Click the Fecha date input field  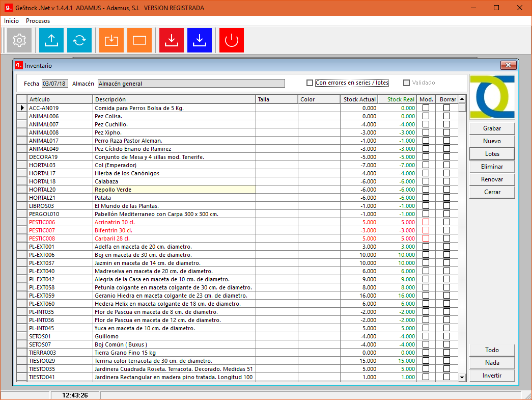click(54, 84)
